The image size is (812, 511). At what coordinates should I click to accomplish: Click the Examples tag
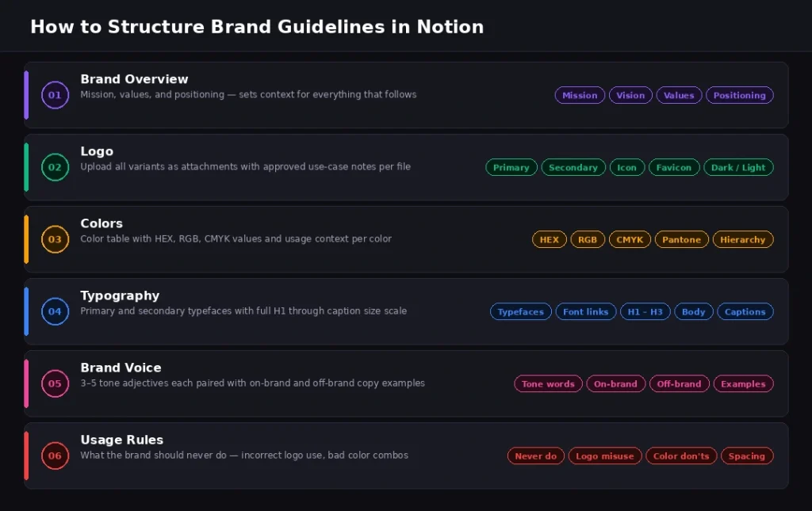(x=743, y=383)
